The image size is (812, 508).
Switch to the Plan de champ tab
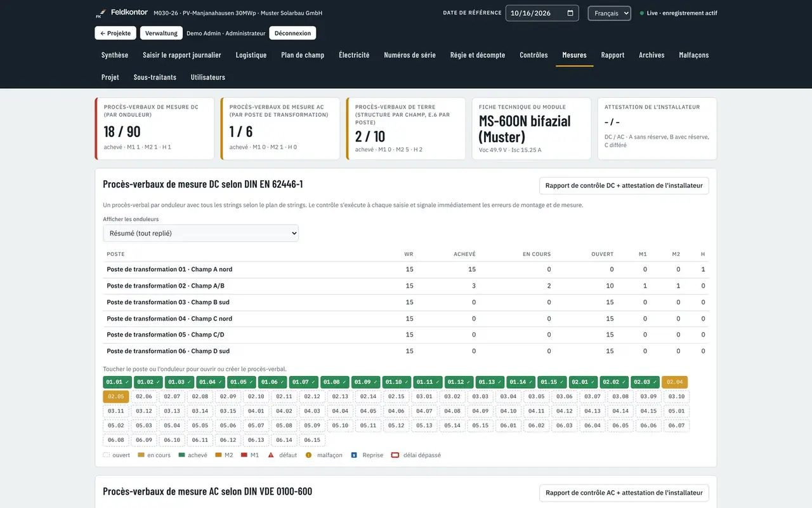point(303,55)
